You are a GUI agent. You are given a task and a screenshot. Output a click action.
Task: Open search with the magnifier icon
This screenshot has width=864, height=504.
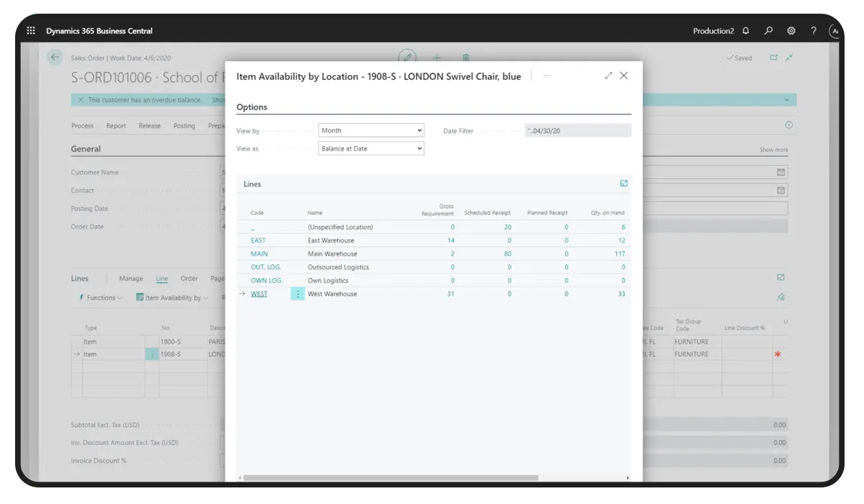coord(768,31)
